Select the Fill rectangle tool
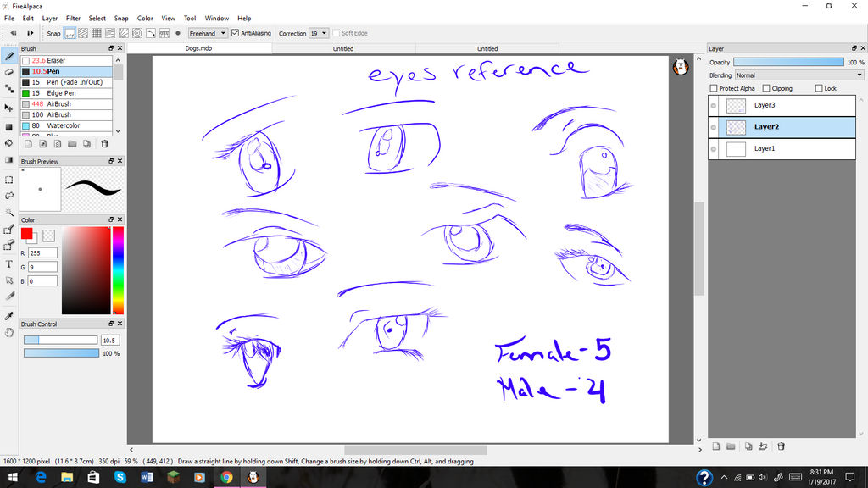 point(9,127)
